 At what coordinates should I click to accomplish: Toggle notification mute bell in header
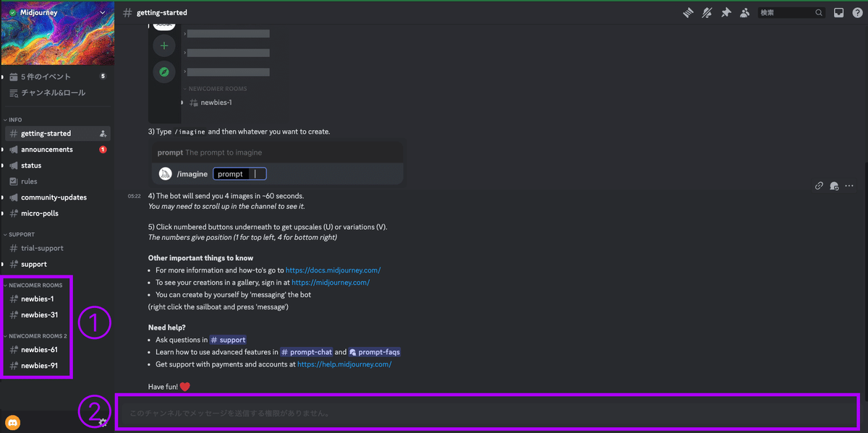(x=707, y=12)
